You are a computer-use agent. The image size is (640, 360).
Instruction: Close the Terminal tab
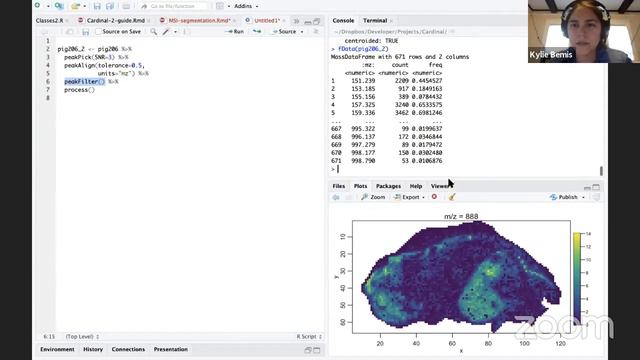pyautogui.click(x=391, y=21)
